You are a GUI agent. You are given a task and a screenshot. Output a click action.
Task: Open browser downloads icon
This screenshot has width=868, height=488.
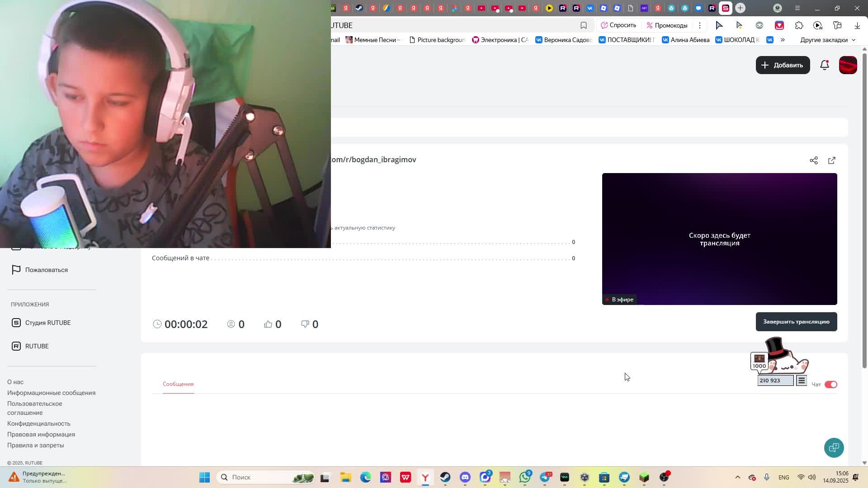(857, 25)
